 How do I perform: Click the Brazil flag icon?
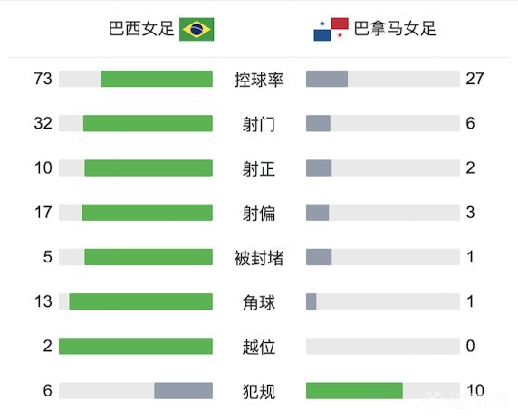[x=197, y=29]
